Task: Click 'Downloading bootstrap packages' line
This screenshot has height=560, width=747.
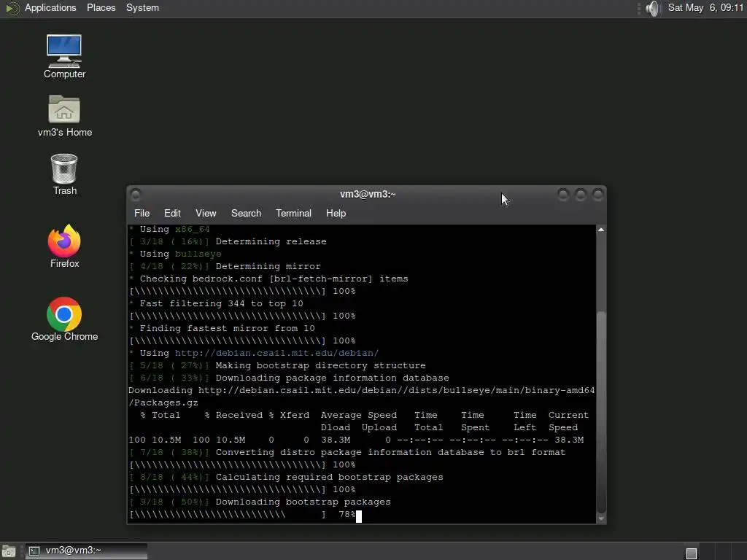Action: [x=303, y=502]
